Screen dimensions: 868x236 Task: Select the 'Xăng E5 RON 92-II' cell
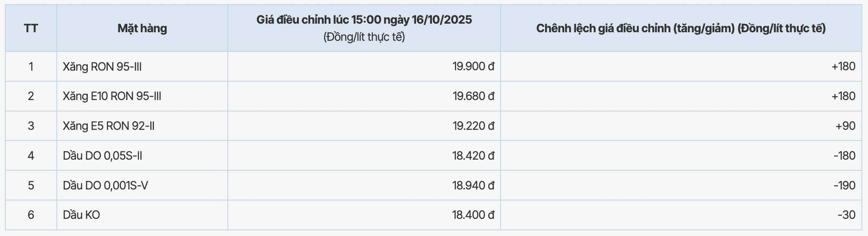pyautogui.click(x=109, y=126)
